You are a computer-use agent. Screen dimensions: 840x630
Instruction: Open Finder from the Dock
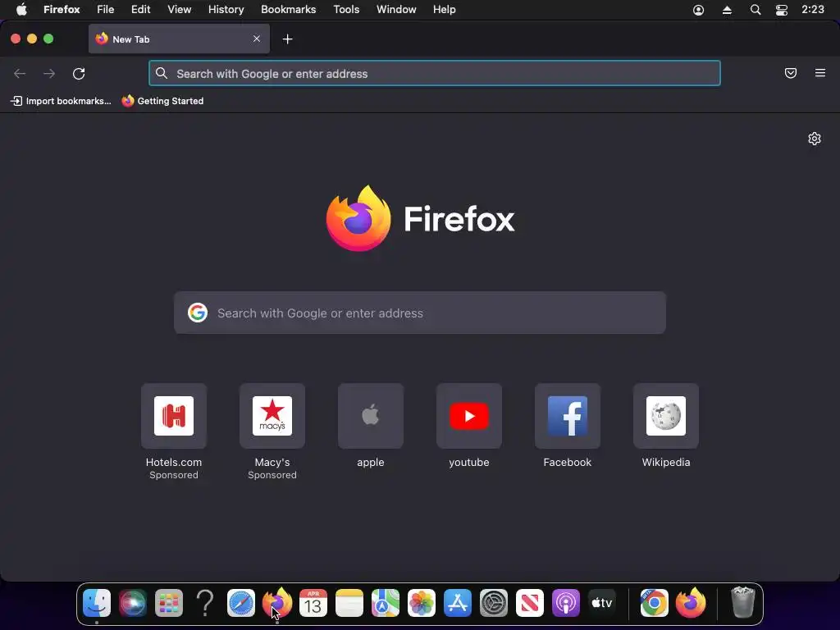coord(97,603)
